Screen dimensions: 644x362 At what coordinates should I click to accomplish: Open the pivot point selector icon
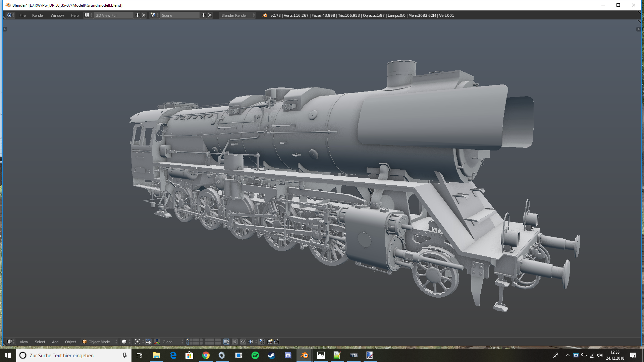click(138, 342)
